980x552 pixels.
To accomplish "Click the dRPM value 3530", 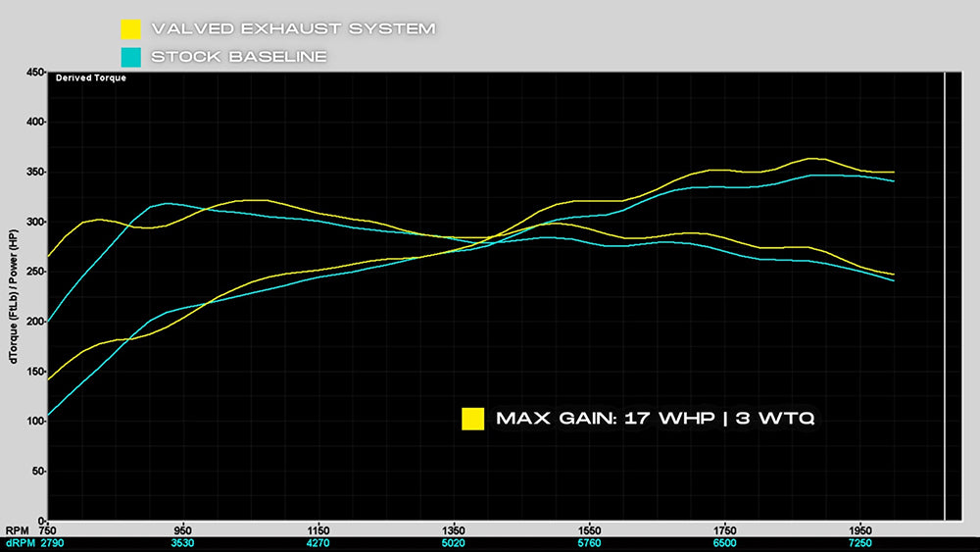I will 182,543.
